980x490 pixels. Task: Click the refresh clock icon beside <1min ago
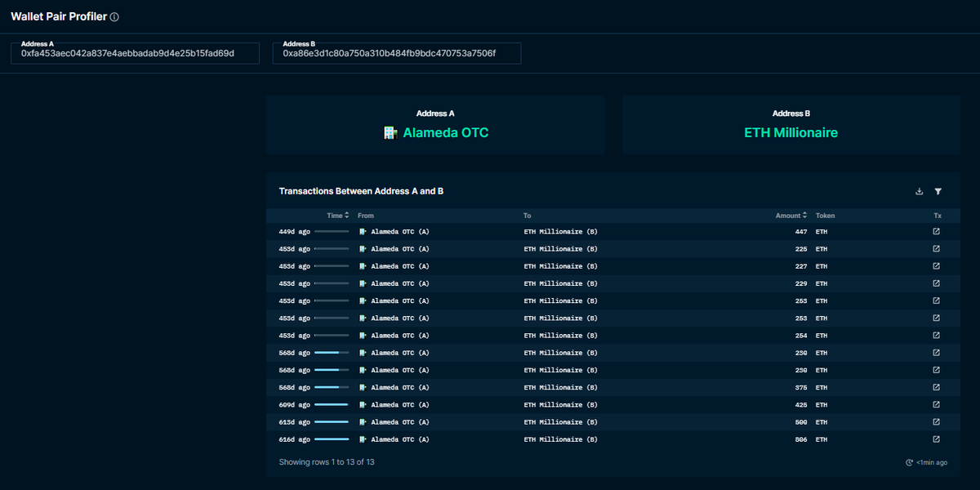(x=909, y=462)
